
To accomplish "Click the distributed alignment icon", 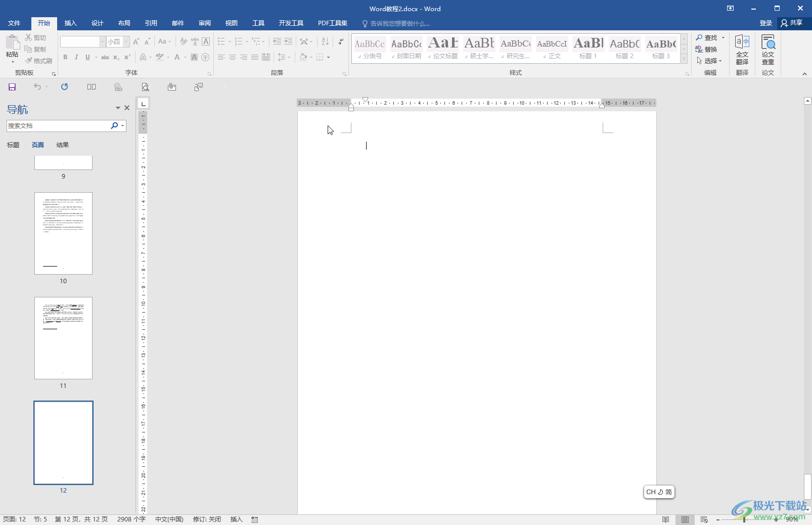I will coord(266,57).
